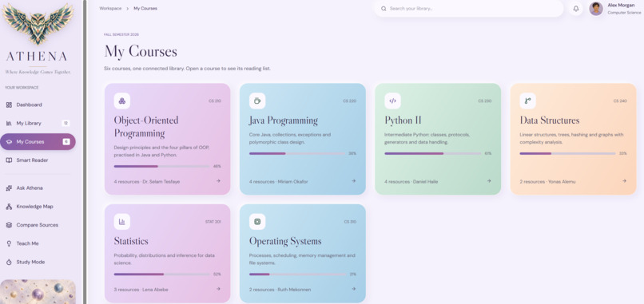
Task: Click '4 resources · Daniel Haile' text
Action: coord(411,181)
